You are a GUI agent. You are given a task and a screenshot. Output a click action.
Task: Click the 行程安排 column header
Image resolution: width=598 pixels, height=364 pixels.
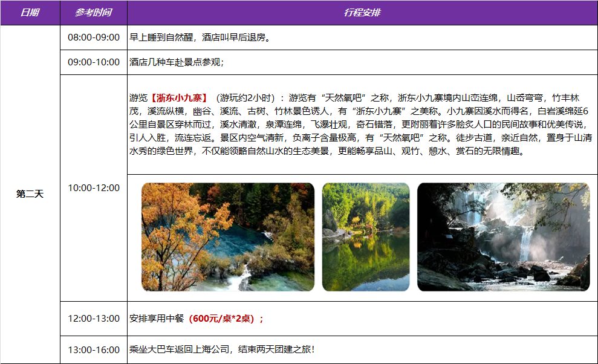[x=362, y=13]
